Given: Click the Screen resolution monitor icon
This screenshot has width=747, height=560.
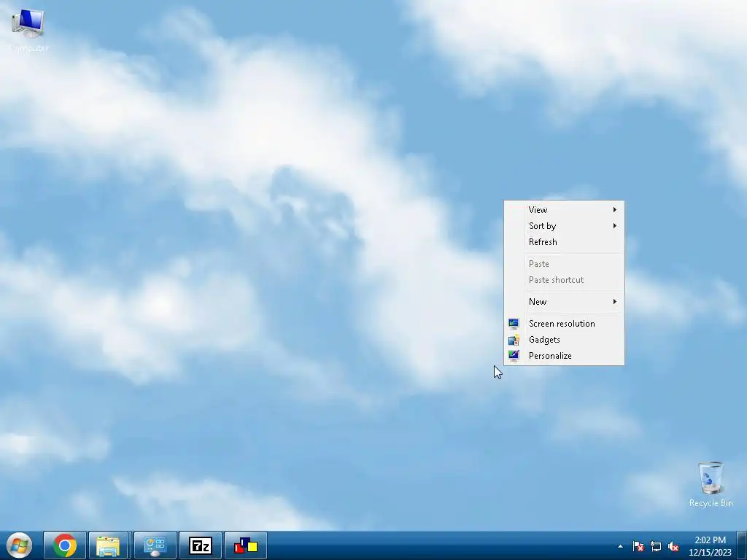Looking at the screenshot, I should pos(514,324).
